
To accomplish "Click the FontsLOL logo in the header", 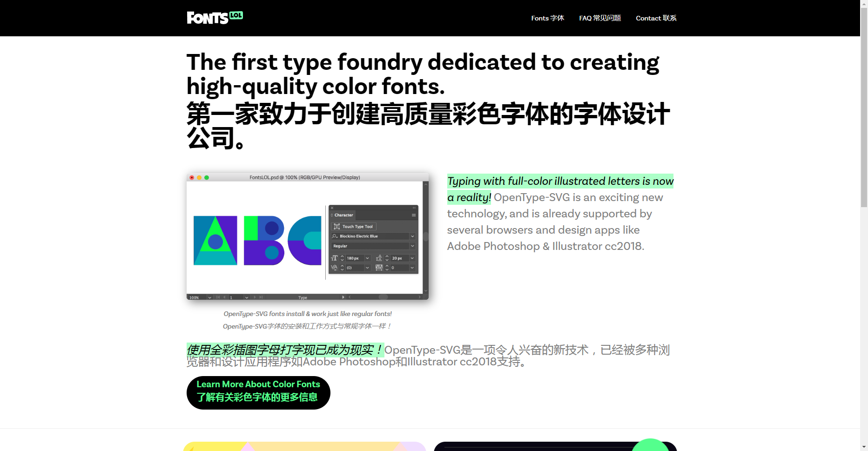I will coord(215,18).
